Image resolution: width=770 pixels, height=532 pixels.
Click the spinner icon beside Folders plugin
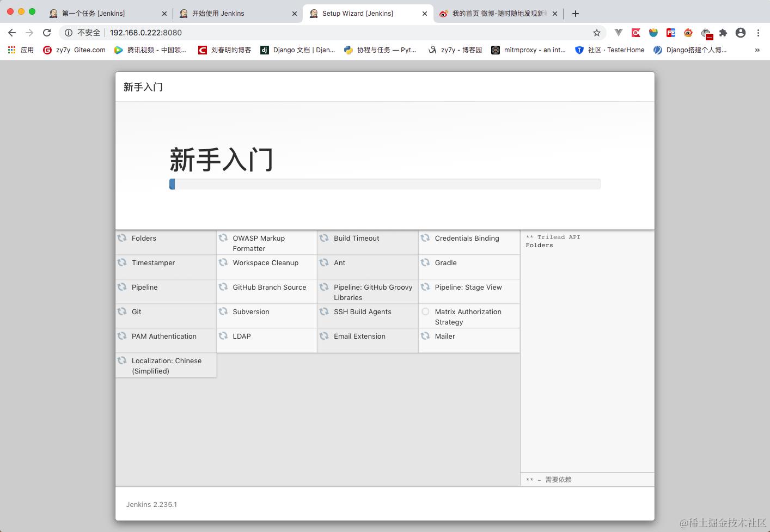click(x=122, y=238)
